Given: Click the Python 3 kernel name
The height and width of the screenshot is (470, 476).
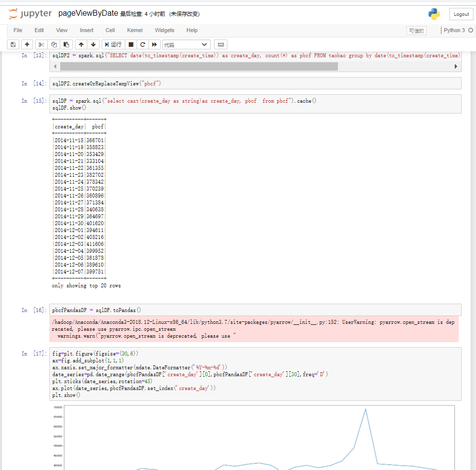Looking at the screenshot, I should click(454, 31).
